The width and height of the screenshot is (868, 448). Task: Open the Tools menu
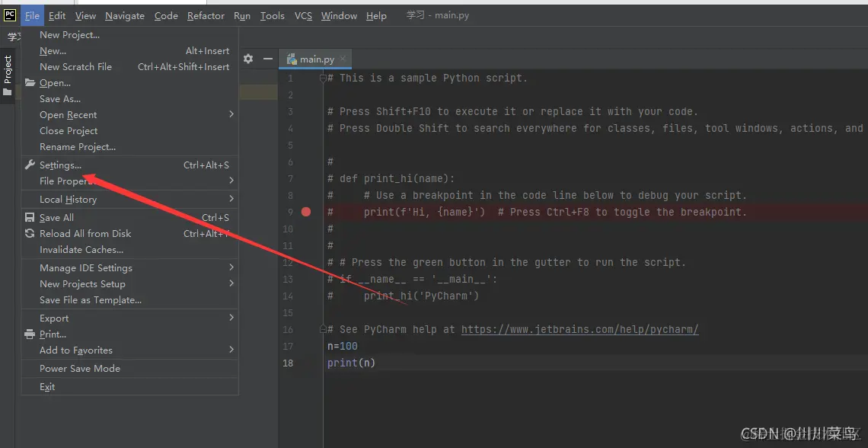273,15
